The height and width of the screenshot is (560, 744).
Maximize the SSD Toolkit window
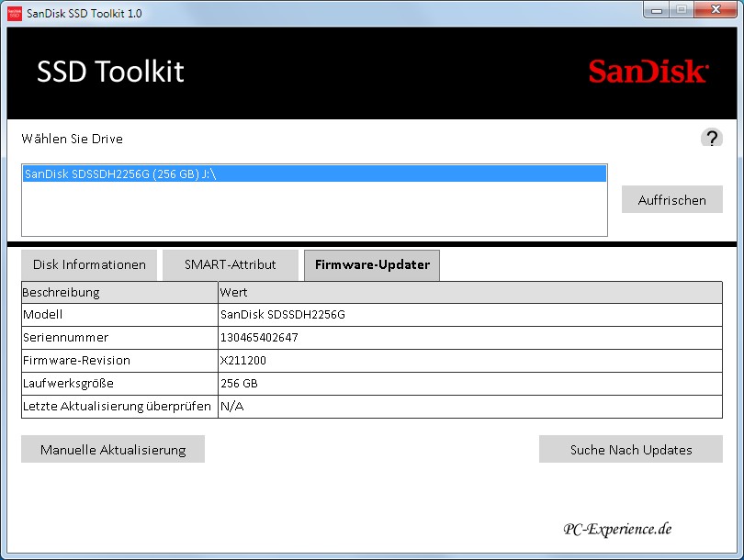[x=682, y=10]
